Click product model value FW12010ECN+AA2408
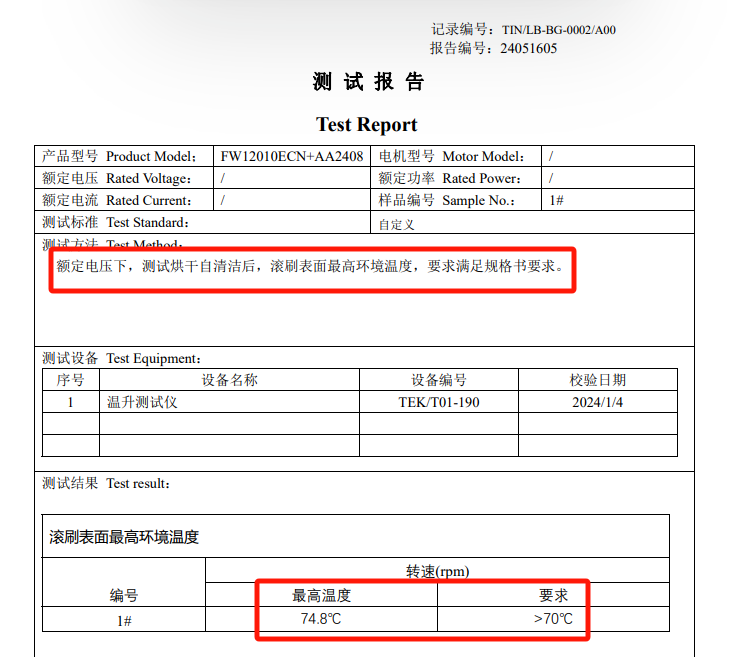Viewport: 741px width, 657px height. coord(292,156)
